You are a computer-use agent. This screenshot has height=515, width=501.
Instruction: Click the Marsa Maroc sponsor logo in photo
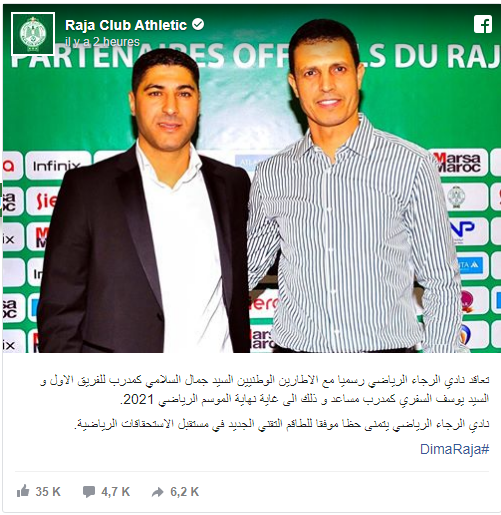458,163
